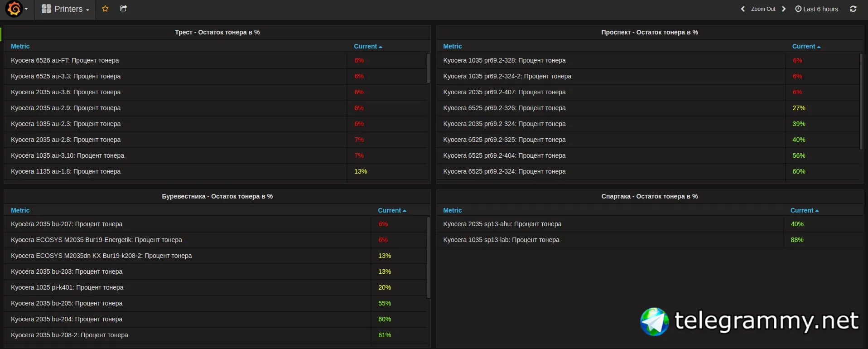The height and width of the screenshot is (349, 868).
Task: Click the Grafana logo menu icon
Action: tap(14, 9)
